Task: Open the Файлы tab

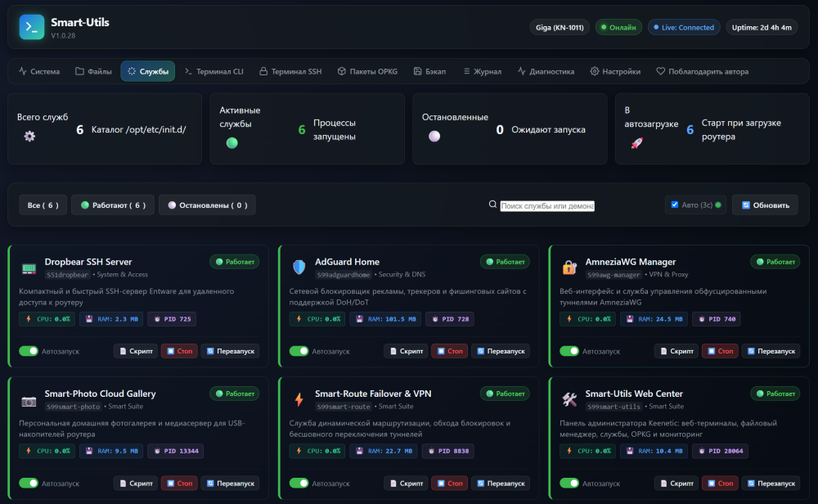Action: tap(93, 71)
